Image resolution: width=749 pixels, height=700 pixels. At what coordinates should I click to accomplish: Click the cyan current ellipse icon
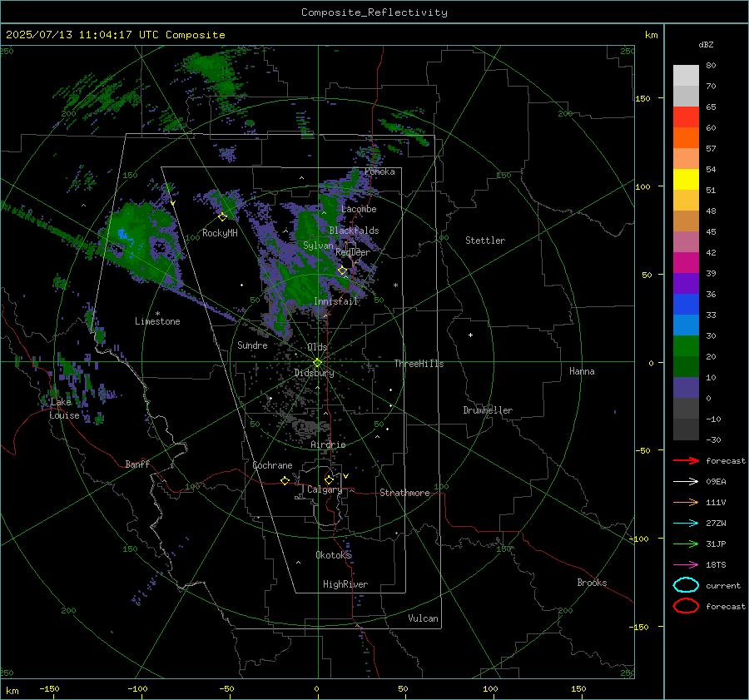point(686,585)
